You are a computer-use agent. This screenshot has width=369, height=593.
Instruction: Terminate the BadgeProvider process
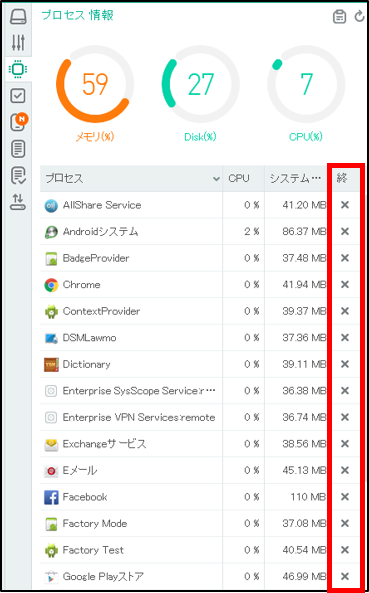(x=344, y=258)
